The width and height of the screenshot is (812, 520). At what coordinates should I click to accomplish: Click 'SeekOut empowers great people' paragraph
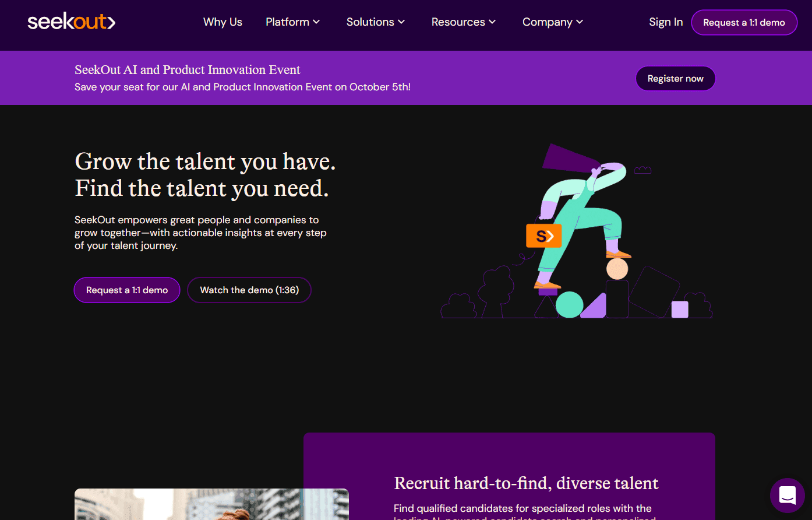[x=200, y=233]
